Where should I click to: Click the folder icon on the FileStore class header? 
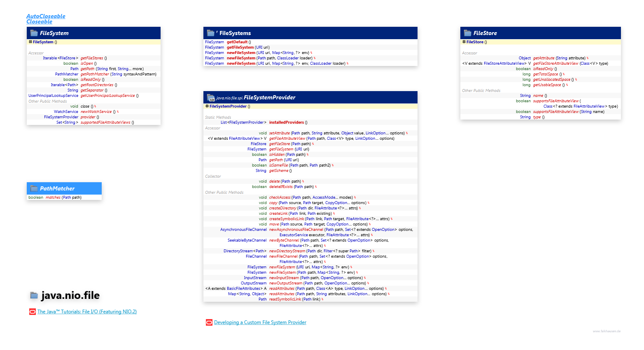[x=467, y=33]
